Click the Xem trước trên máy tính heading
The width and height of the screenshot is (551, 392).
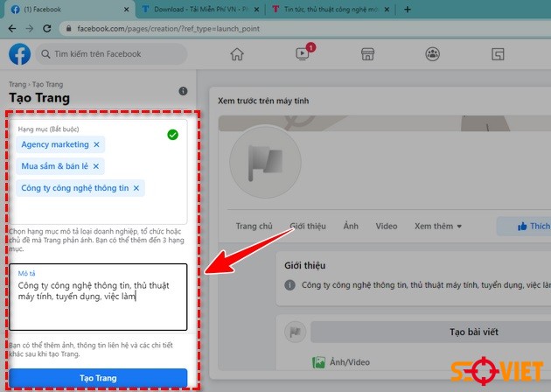point(263,101)
